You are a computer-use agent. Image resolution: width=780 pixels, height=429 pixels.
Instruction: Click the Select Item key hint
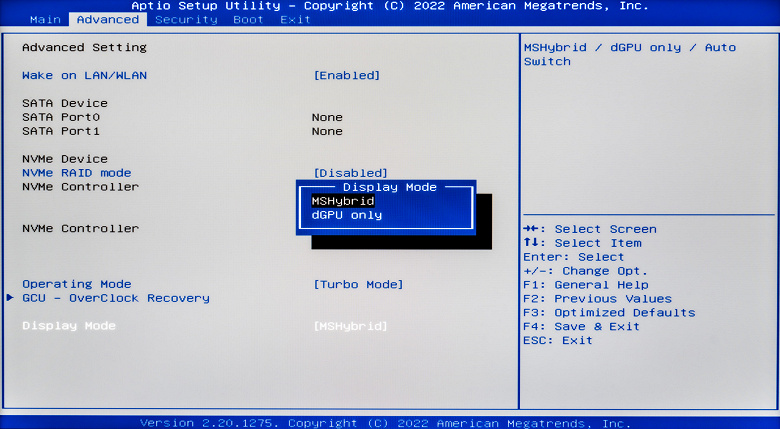click(583, 243)
